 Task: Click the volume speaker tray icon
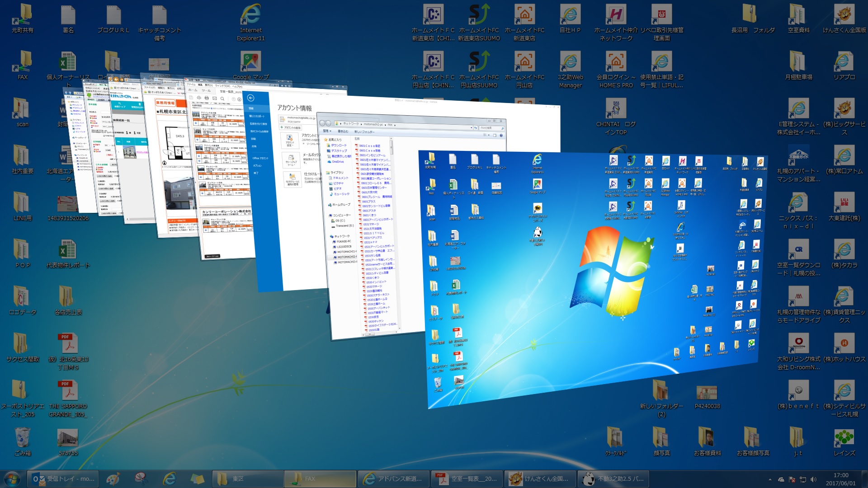coord(813,479)
